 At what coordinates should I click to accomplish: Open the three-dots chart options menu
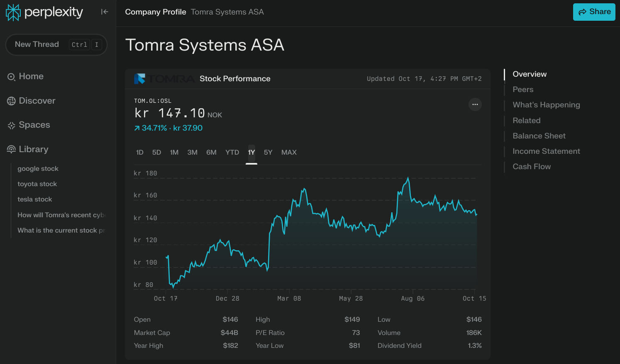[x=475, y=104]
